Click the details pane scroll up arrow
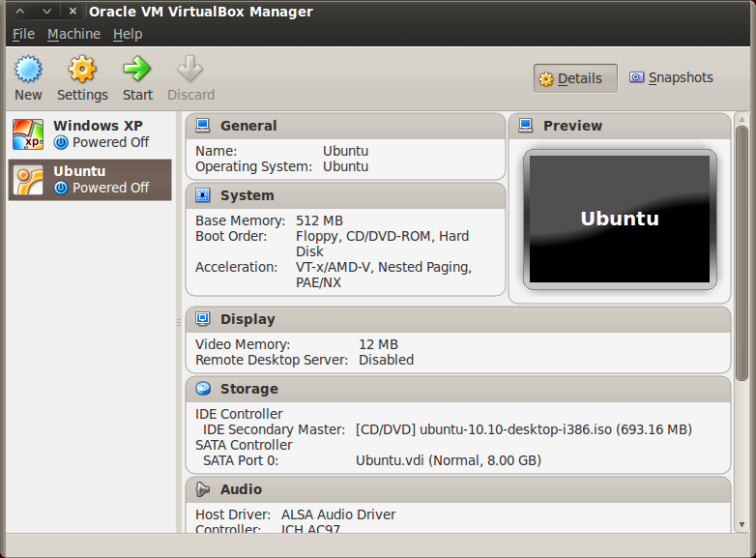 (741, 119)
